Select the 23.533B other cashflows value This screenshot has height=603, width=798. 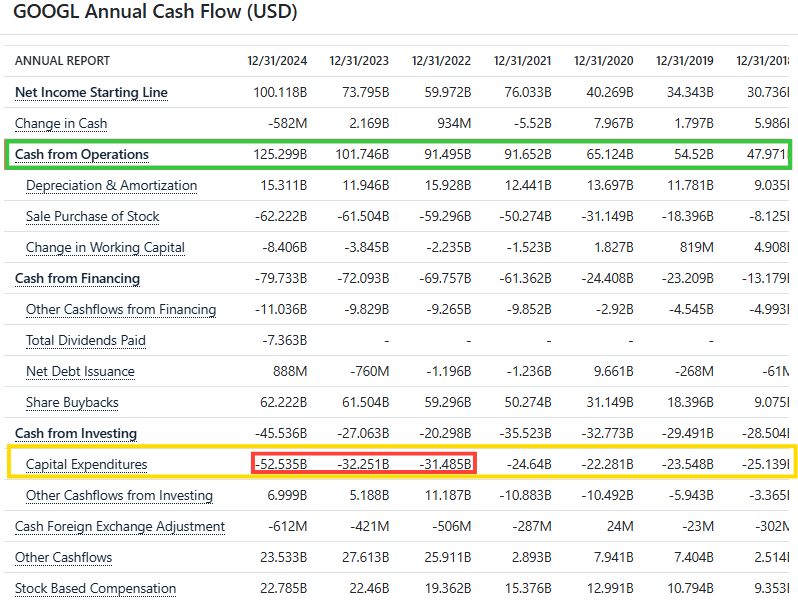pos(284,558)
